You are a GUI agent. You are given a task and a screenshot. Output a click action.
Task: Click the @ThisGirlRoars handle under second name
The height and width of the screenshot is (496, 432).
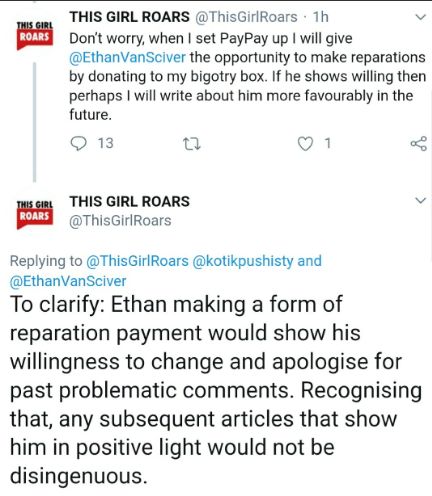pos(120,220)
